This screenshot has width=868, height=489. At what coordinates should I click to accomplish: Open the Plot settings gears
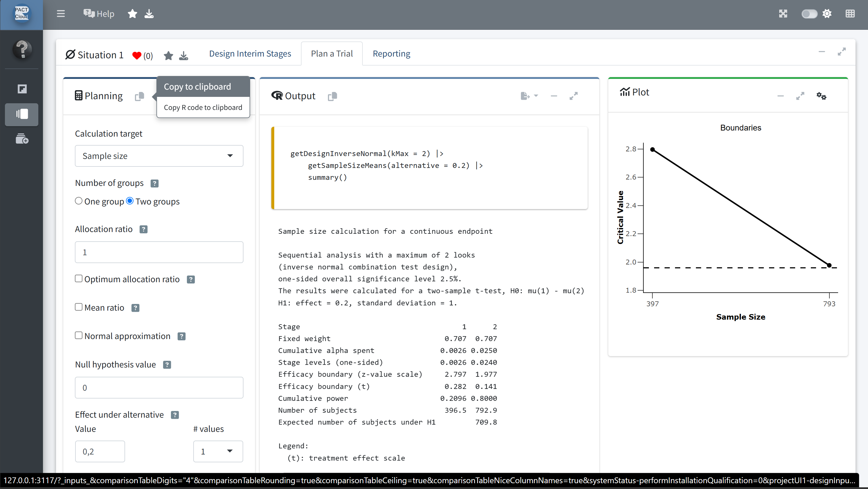pyautogui.click(x=821, y=96)
